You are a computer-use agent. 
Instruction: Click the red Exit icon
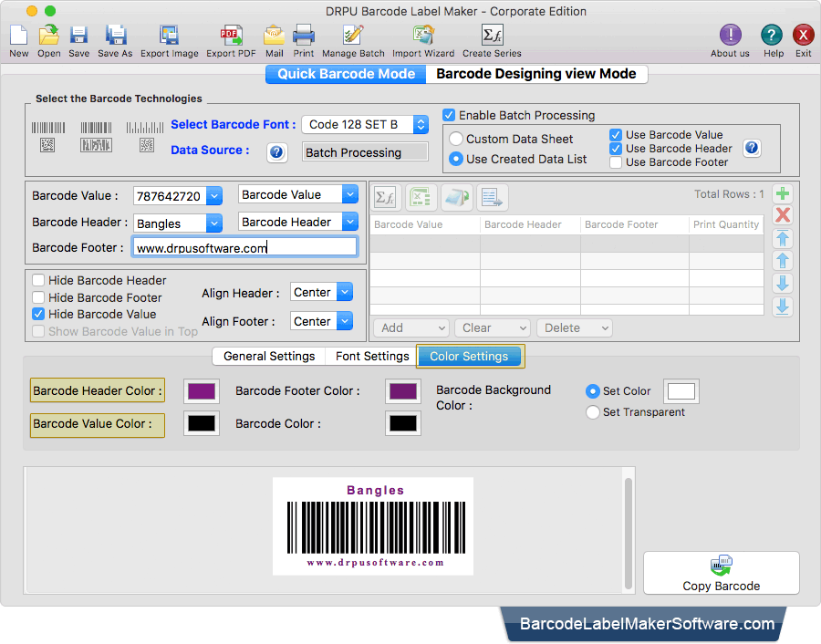pyautogui.click(x=803, y=35)
